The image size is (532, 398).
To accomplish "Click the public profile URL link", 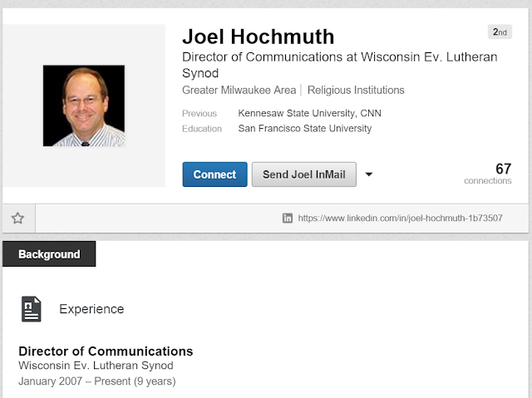I will (400, 218).
